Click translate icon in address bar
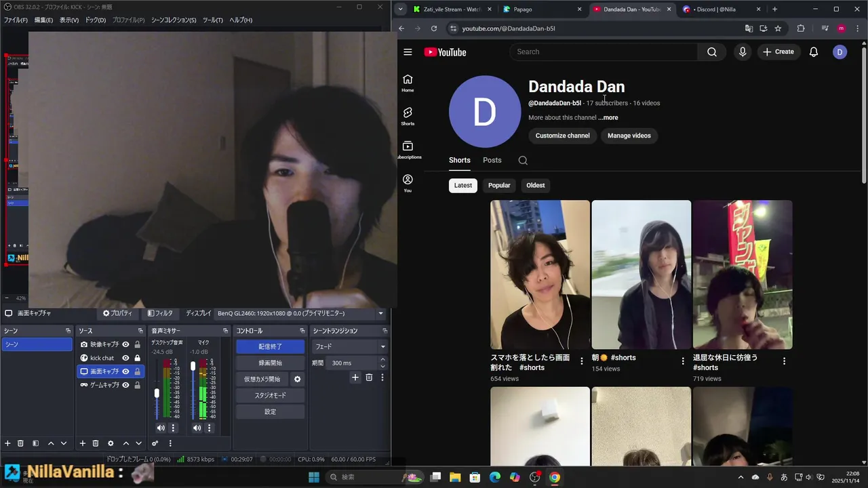 [749, 28]
